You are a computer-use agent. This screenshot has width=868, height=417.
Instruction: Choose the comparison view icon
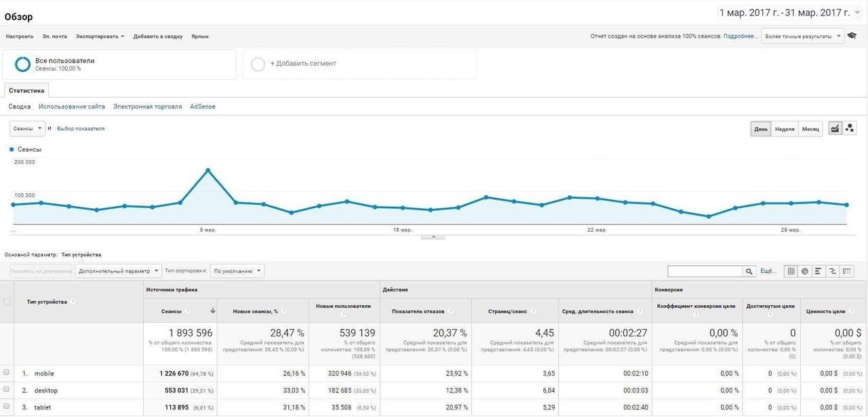click(833, 271)
